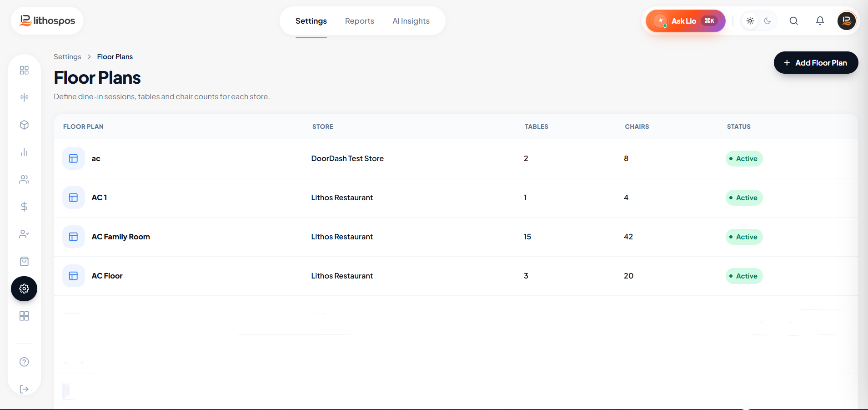Click Lithos Restaurant in AC Floor row
868x410 pixels.
pos(342,276)
